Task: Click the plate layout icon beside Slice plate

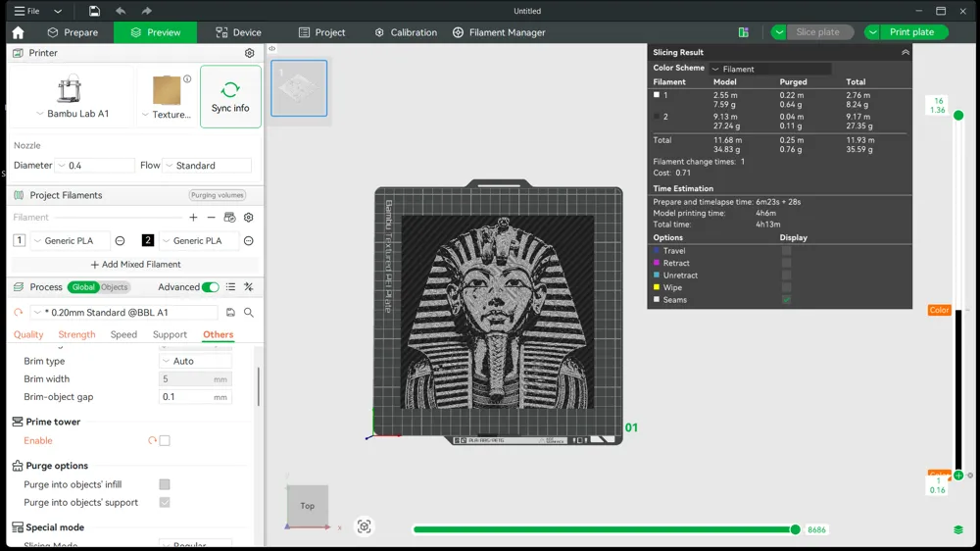Action: pyautogui.click(x=743, y=32)
